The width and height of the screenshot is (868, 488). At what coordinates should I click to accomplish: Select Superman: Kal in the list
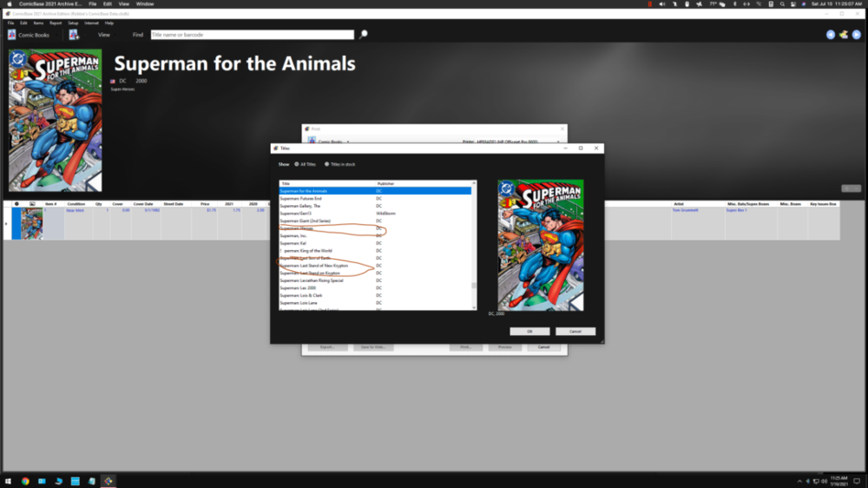[x=375, y=243]
